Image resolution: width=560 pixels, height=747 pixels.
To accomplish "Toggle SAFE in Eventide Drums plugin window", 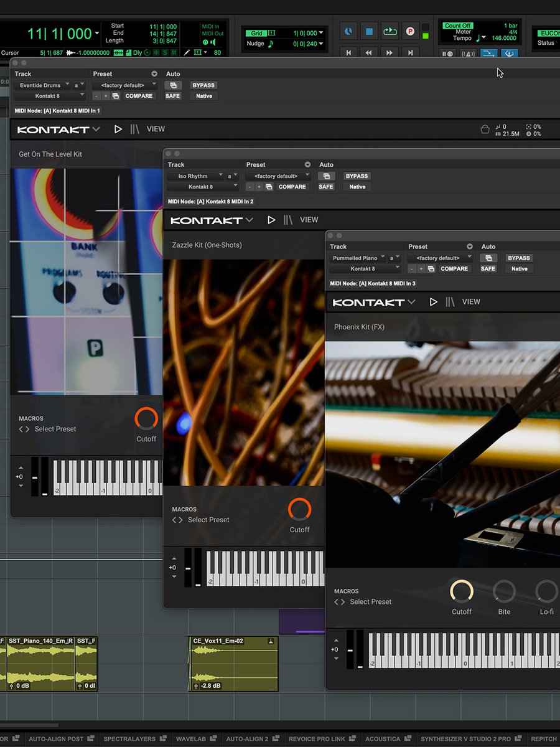I will (x=173, y=96).
